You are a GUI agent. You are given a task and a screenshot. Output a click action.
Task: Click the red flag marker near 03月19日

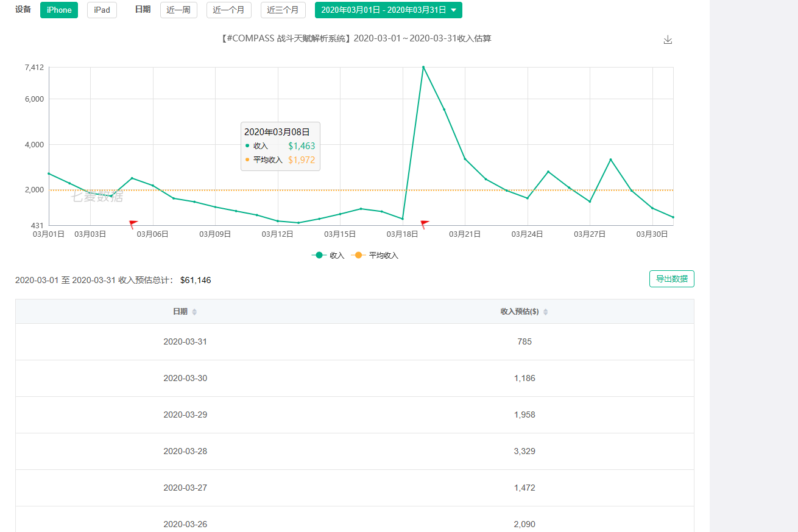pos(425,224)
